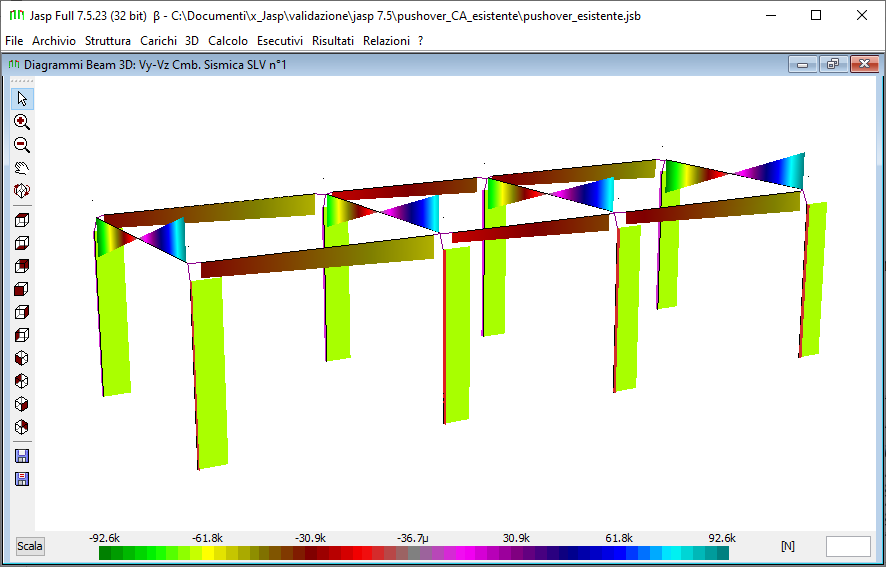Viewport: 886px width, 567px height.
Task: Open the Esecutivi menu
Action: tap(280, 41)
